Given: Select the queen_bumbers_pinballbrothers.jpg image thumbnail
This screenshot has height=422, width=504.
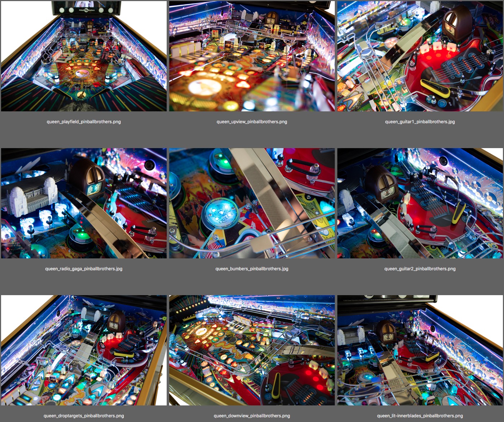Looking at the screenshot, I should [x=252, y=203].
